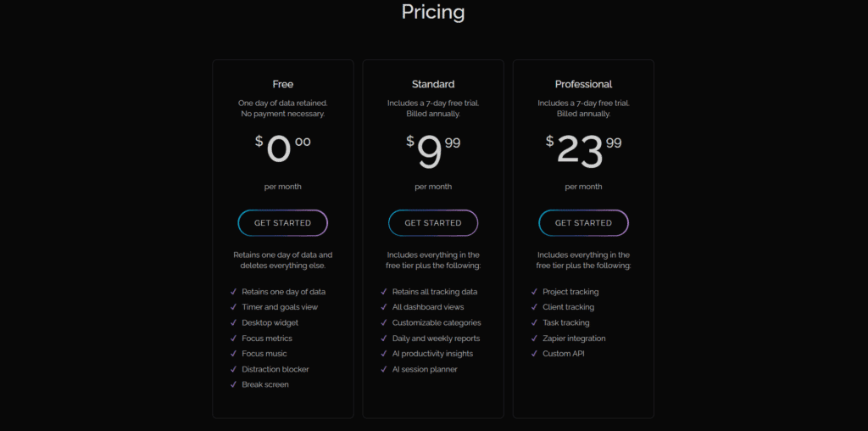This screenshot has width=868, height=431.
Task: Click Get Started on the Free plan
Action: 283,222
